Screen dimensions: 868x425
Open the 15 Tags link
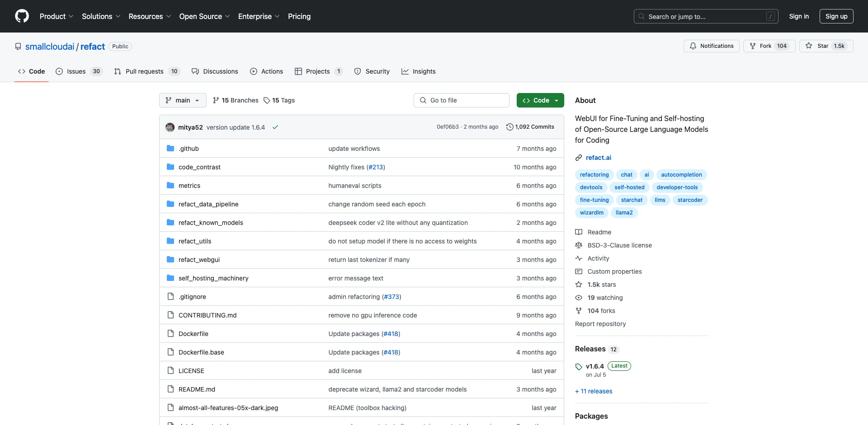(x=279, y=100)
